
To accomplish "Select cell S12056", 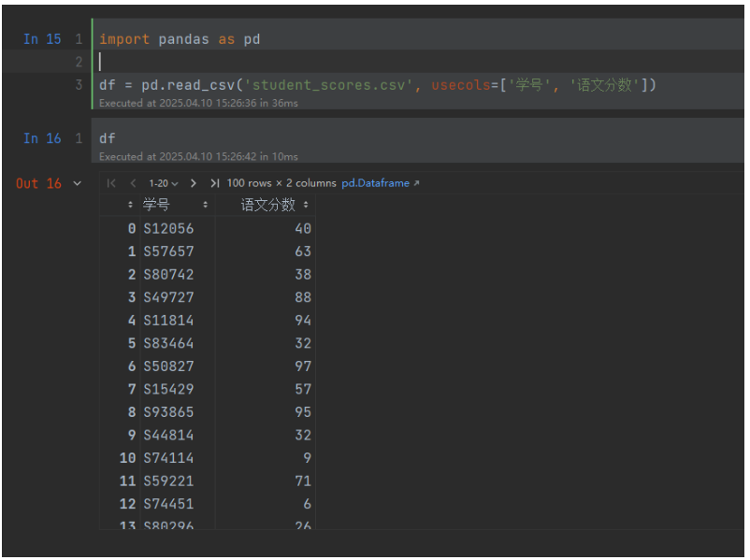I will pos(168,229).
